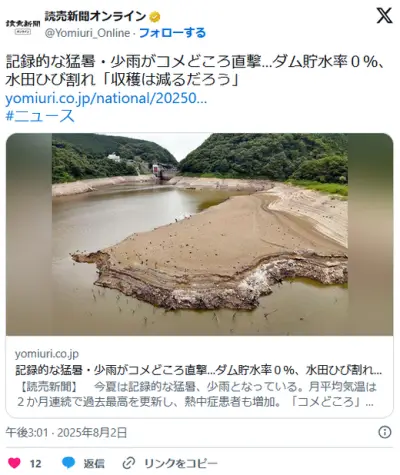Open the dried-up dam photo thumbnail
This screenshot has height=475, width=400.
(x=199, y=234)
